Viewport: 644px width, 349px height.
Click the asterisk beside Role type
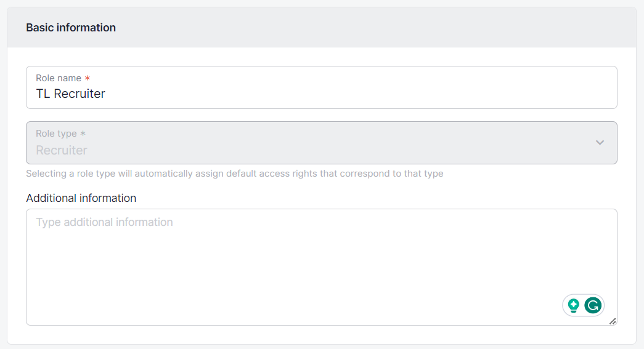click(x=83, y=134)
